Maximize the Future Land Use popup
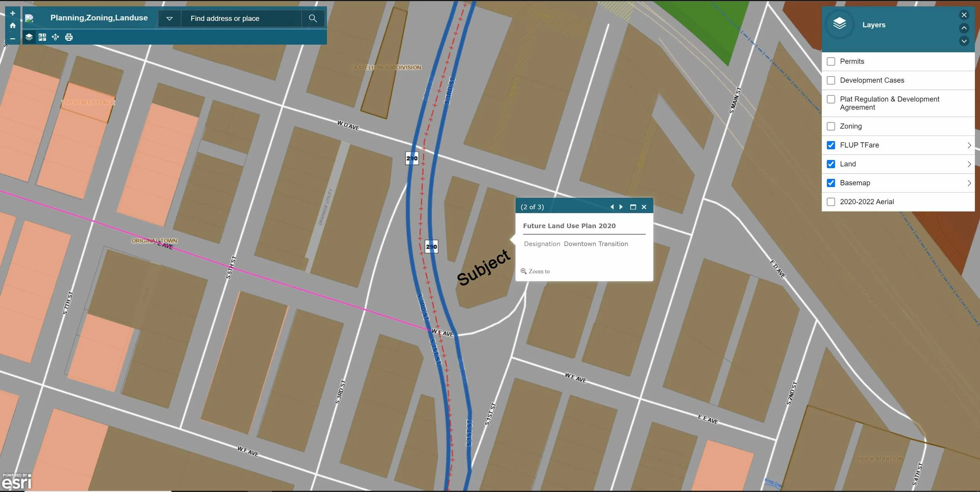 [633, 207]
